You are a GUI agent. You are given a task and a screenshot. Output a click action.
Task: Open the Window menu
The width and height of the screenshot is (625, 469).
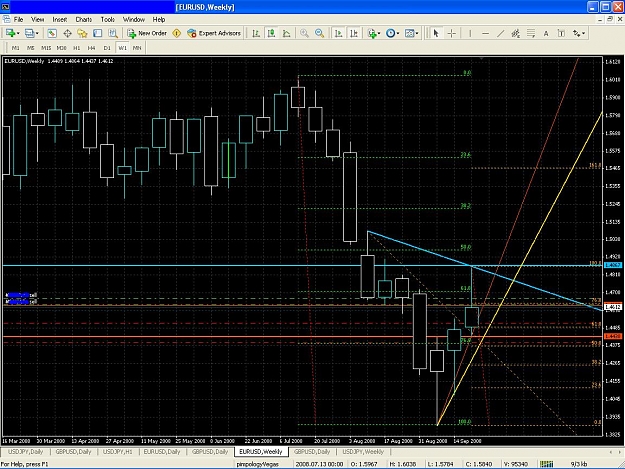(134, 20)
